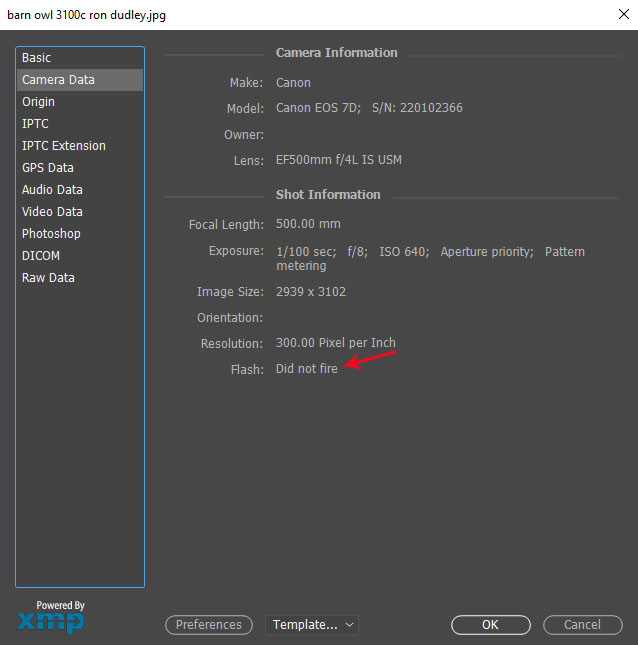Click the XMP logo icon

click(51, 621)
